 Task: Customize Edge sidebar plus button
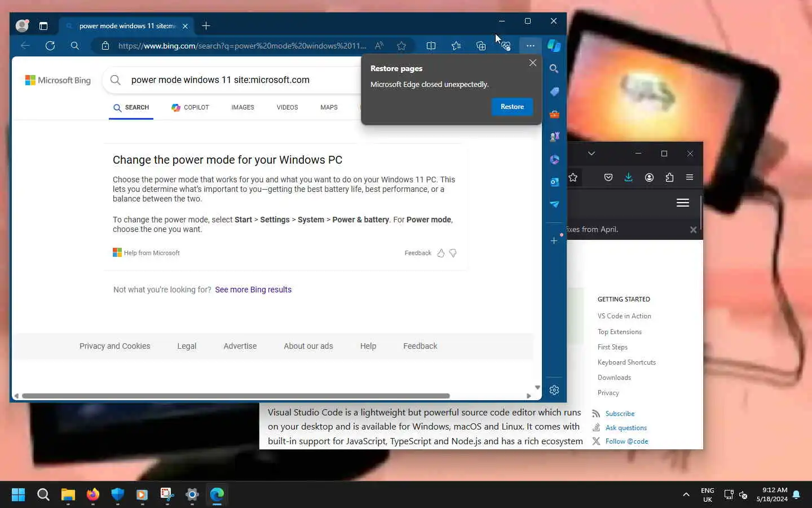pos(554,240)
